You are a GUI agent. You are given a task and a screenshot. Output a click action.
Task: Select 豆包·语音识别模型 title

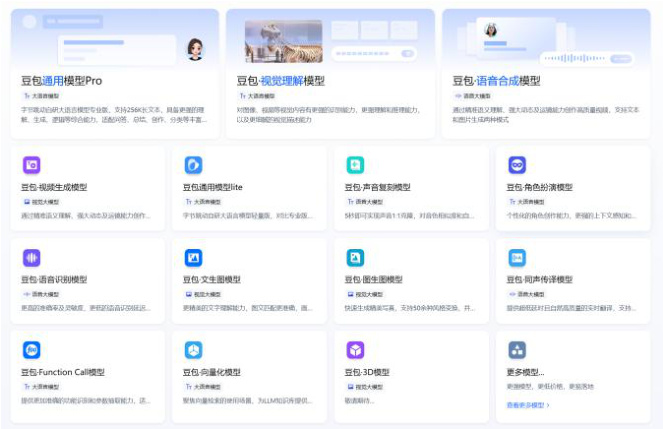(x=54, y=279)
